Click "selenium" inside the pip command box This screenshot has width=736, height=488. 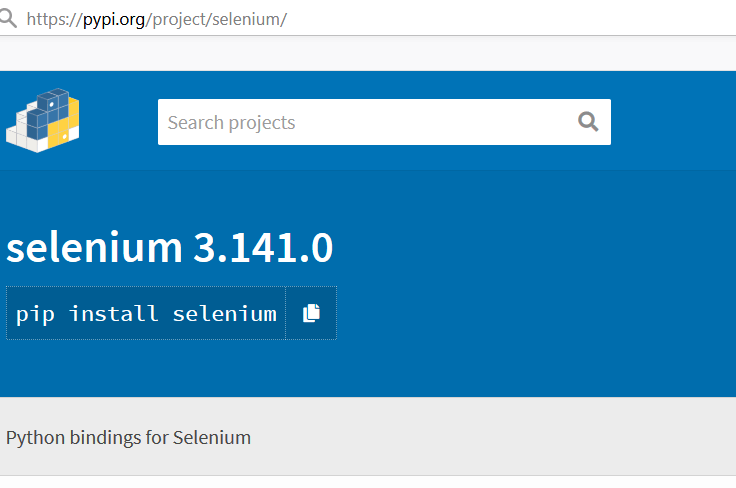[225, 314]
